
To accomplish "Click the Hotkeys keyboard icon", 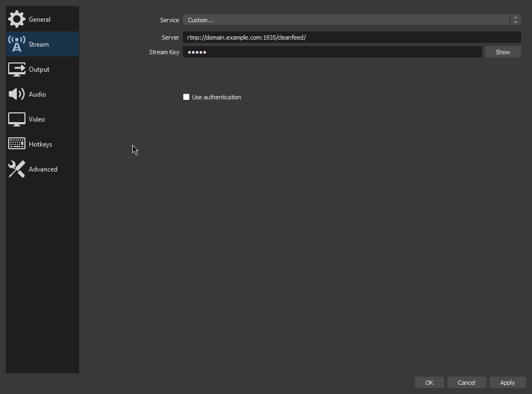I will [x=15, y=144].
